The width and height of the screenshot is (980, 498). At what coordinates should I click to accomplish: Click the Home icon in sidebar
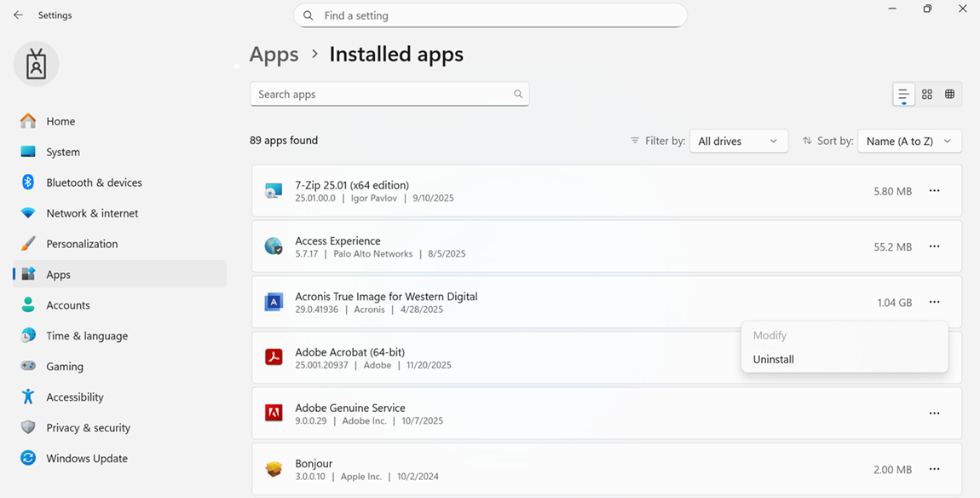click(28, 121)
